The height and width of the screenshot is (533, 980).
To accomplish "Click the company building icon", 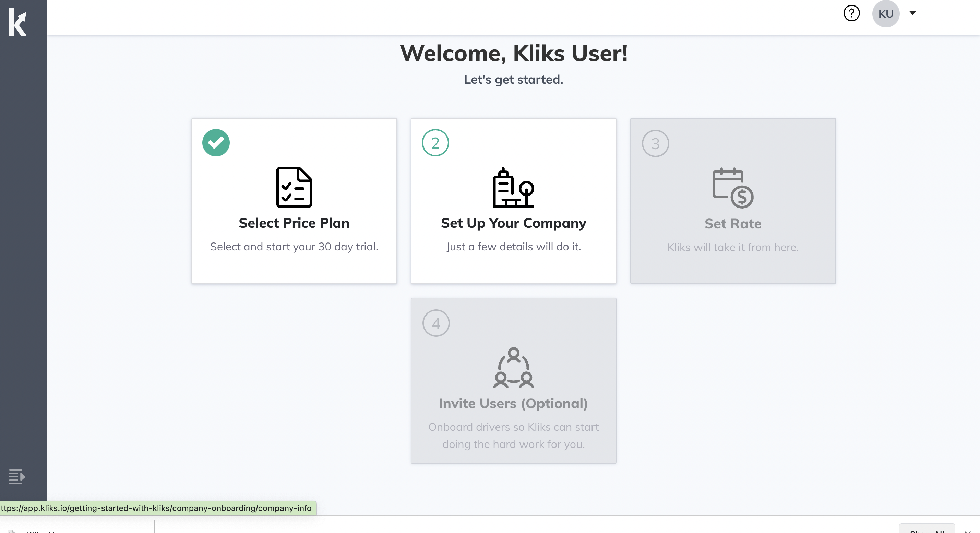I will click(513, 188).
